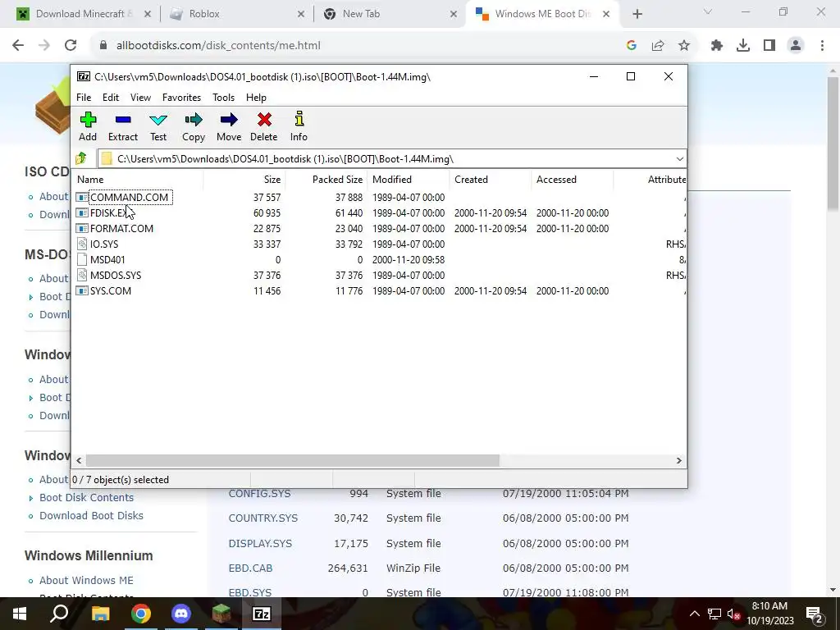The height and width of the screenshot is (630, 840).
Task: Open a new Chrome tab
Action: [637, 14]
